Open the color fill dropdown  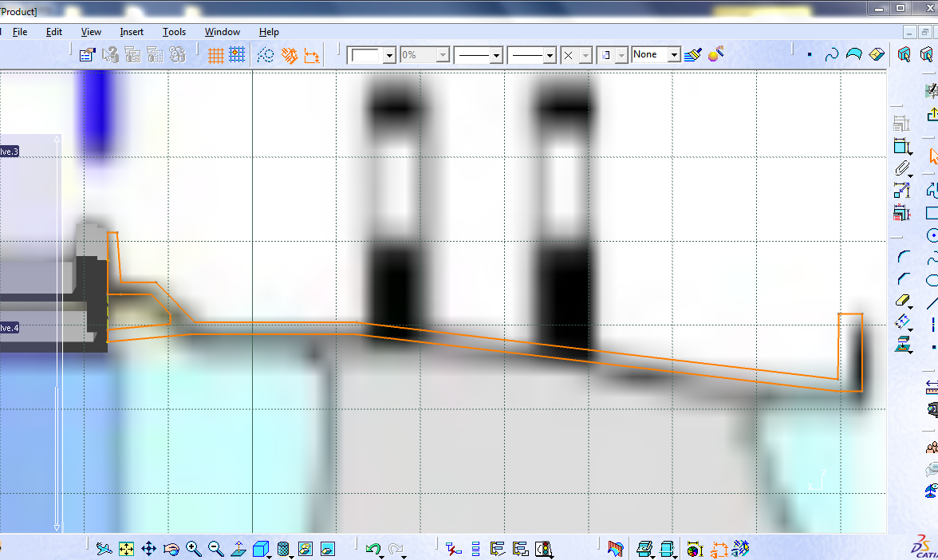point(389,55)
